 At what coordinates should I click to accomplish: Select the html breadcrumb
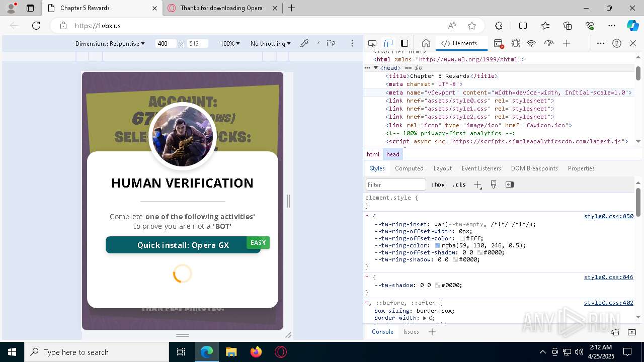click(x=373, y=154)
